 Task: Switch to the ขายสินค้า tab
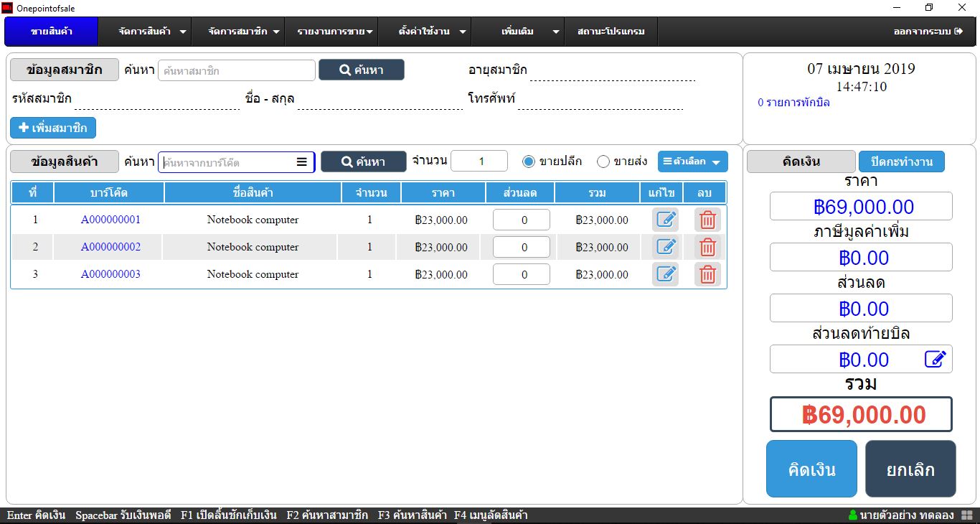[51, 32]
